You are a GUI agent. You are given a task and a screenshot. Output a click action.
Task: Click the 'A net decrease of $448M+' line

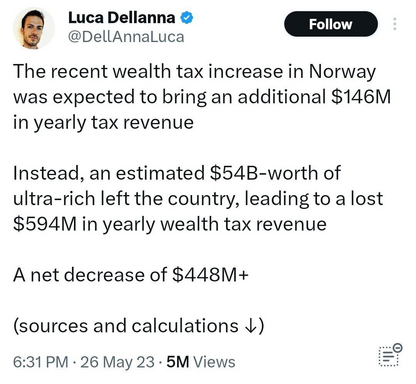[131, 275]
